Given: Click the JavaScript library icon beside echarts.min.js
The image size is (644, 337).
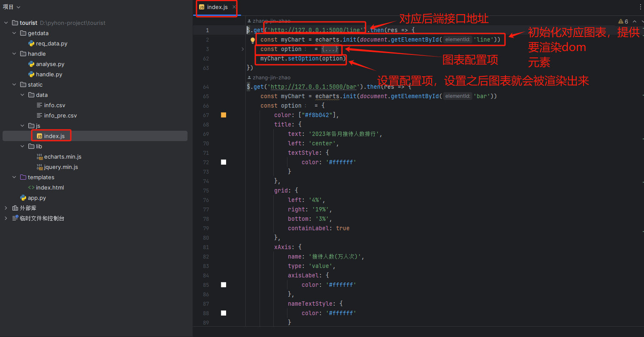Looking at the screenshot, I should pos(40,156).
